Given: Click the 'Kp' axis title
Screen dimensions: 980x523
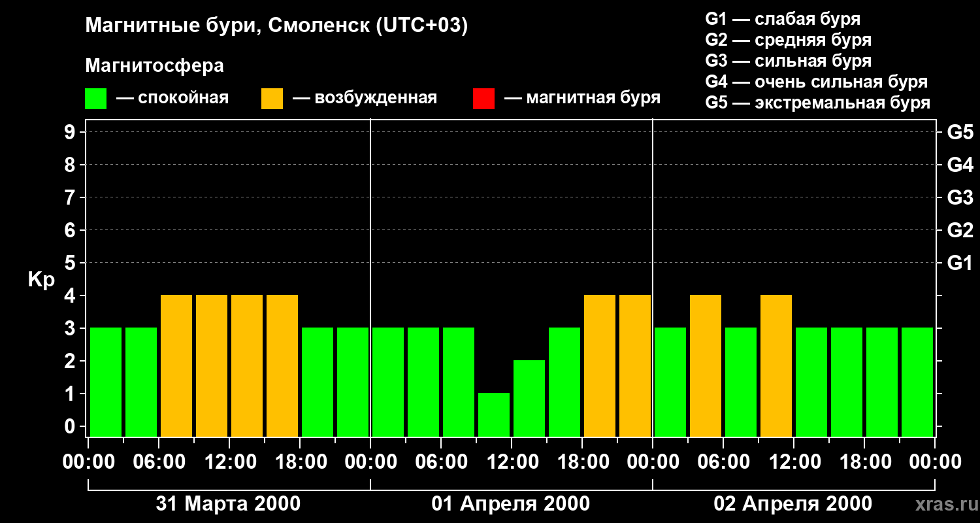Looking at the screenshot, I should pos(41,280).
